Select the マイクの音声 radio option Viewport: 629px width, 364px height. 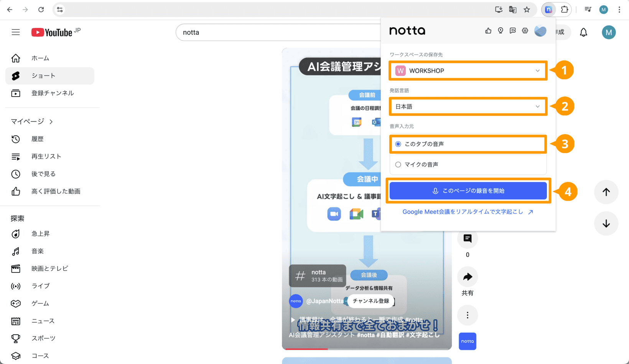[398, 164]
